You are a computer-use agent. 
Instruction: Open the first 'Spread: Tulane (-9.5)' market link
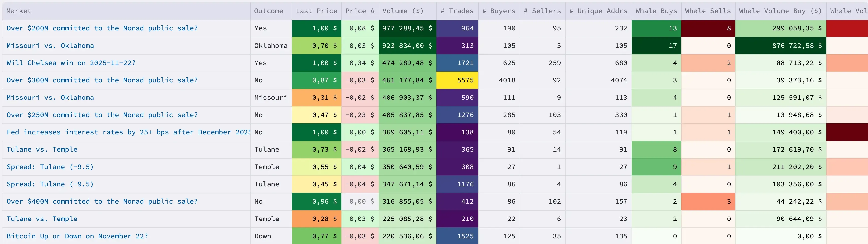tap(50, 167)
